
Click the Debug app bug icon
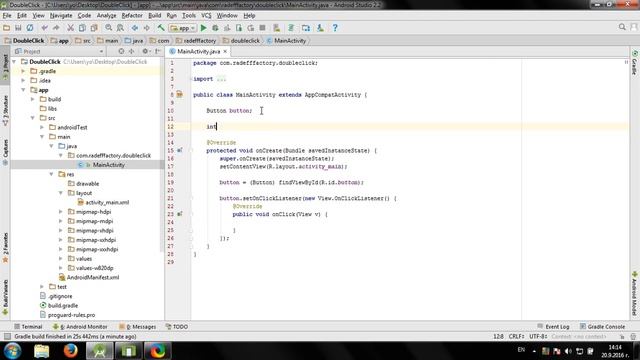click(x=215, y=28)
